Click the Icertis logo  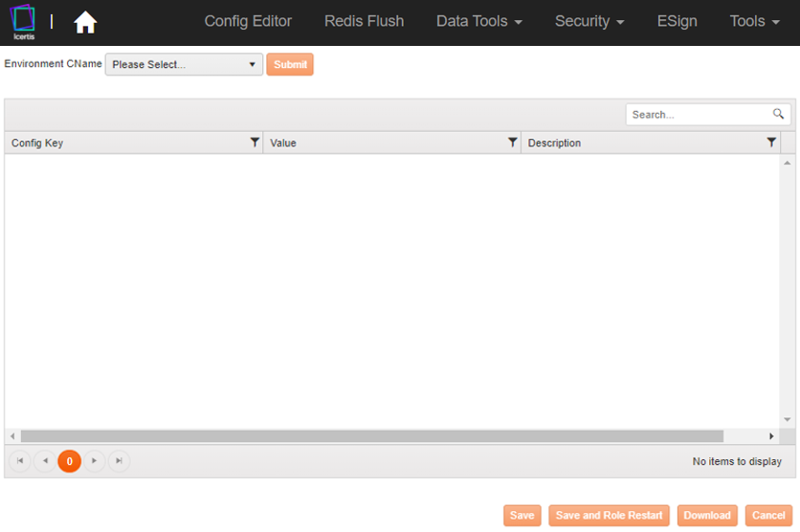(23, 22)
